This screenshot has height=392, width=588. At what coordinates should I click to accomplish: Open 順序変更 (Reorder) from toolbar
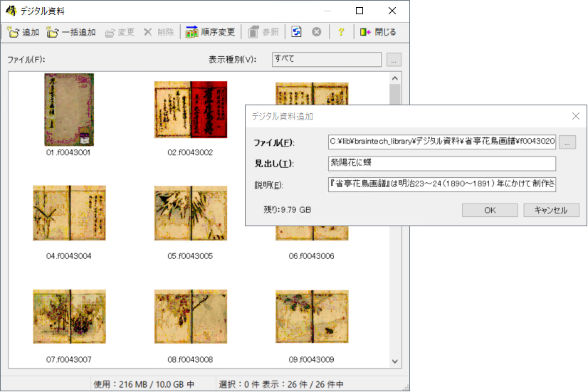tap(211, 32)
